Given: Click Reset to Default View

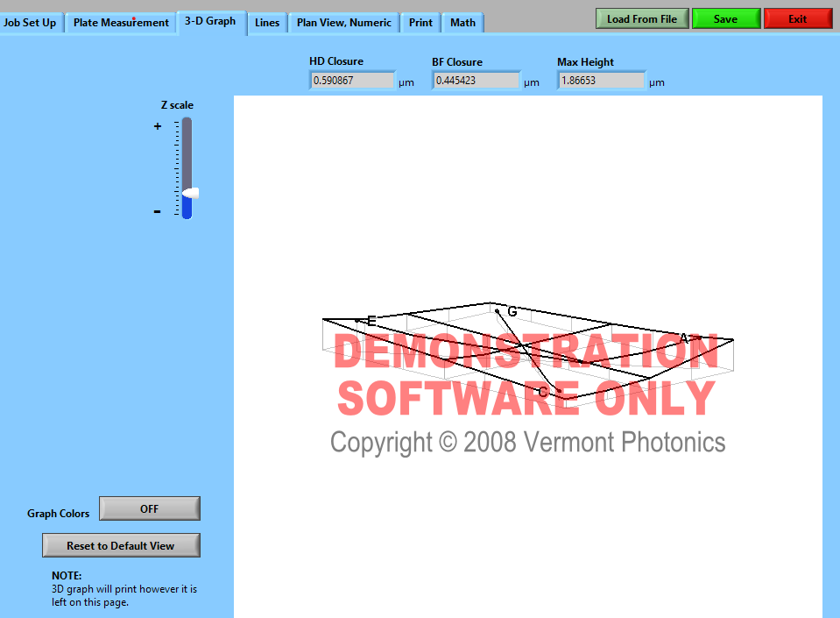Looking at the screenshot, I should point(121,545).
